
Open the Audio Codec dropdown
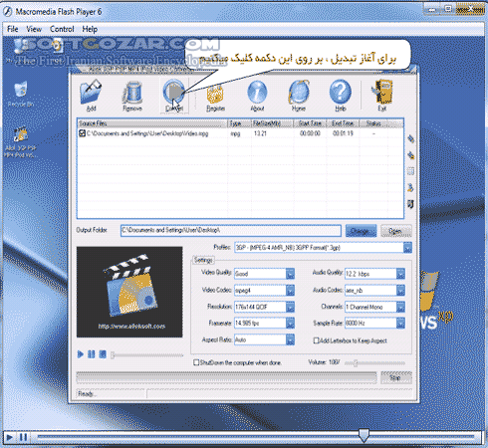pyautogui.click(x=400, y=290)
